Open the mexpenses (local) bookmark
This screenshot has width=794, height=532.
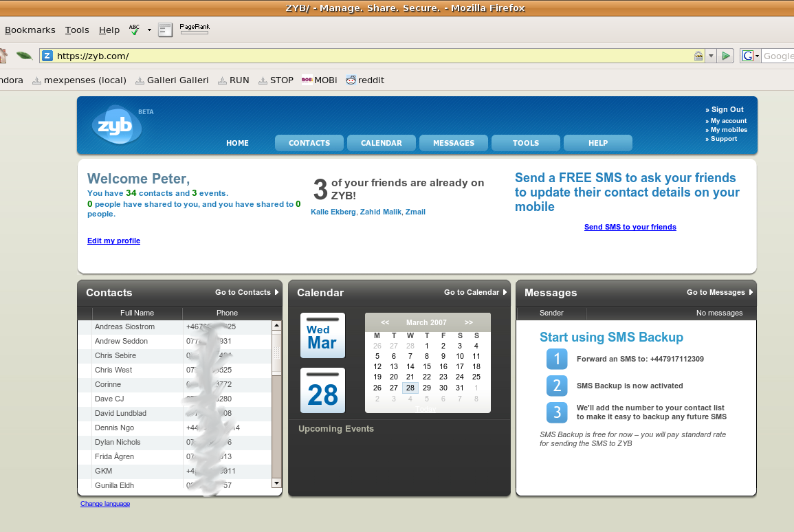coord(80,80)
